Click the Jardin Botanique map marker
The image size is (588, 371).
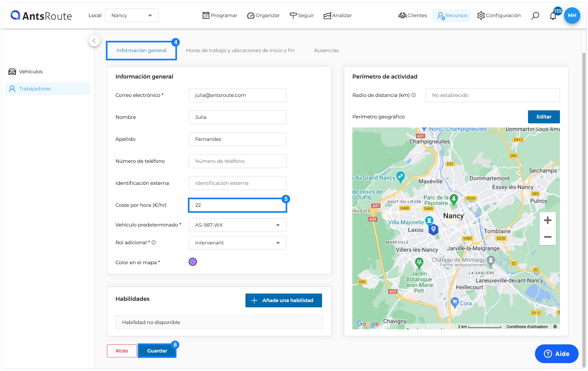pos(419,263)
